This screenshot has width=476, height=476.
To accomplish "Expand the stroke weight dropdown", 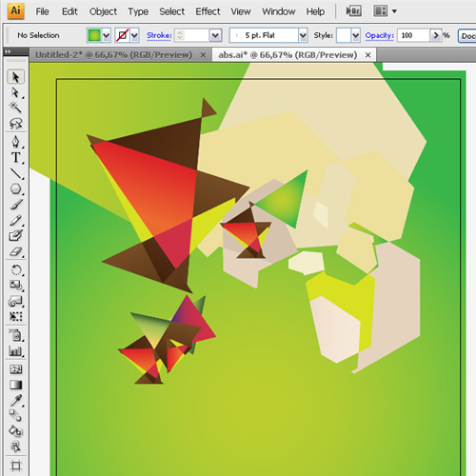I will 215,35.
